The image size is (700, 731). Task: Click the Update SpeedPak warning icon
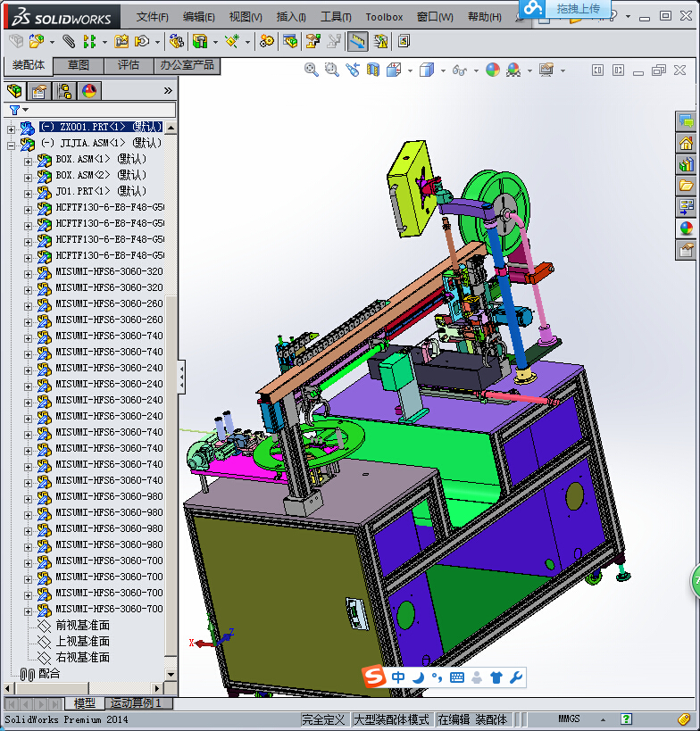coord(380,41)
